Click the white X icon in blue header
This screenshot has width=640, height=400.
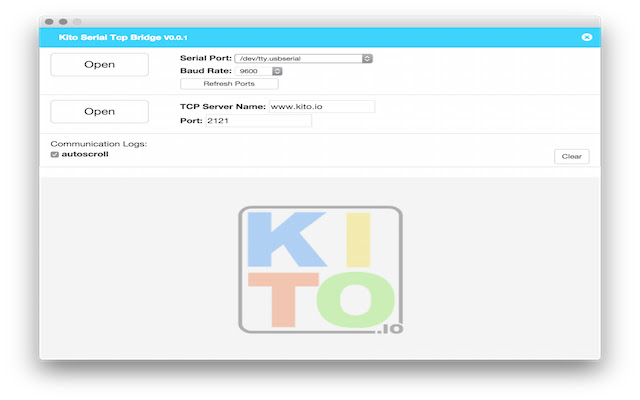tap(587, 37)
